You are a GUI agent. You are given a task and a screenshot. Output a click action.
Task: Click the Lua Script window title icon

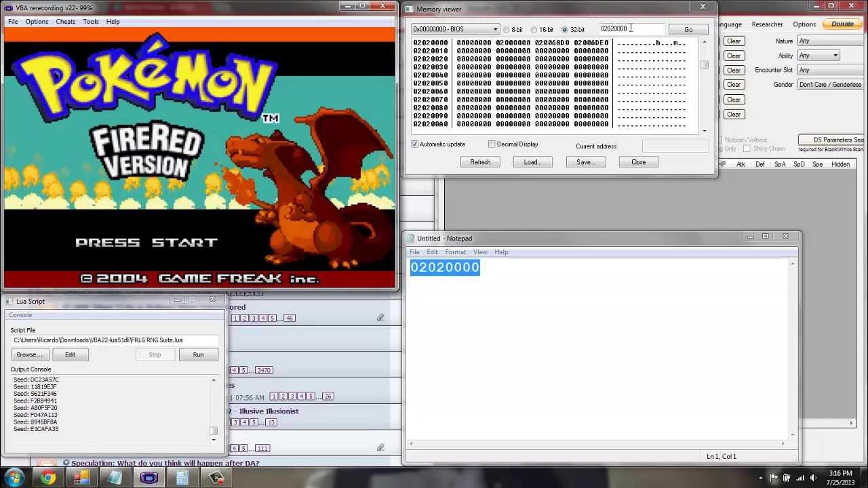[x=9, y=301]
